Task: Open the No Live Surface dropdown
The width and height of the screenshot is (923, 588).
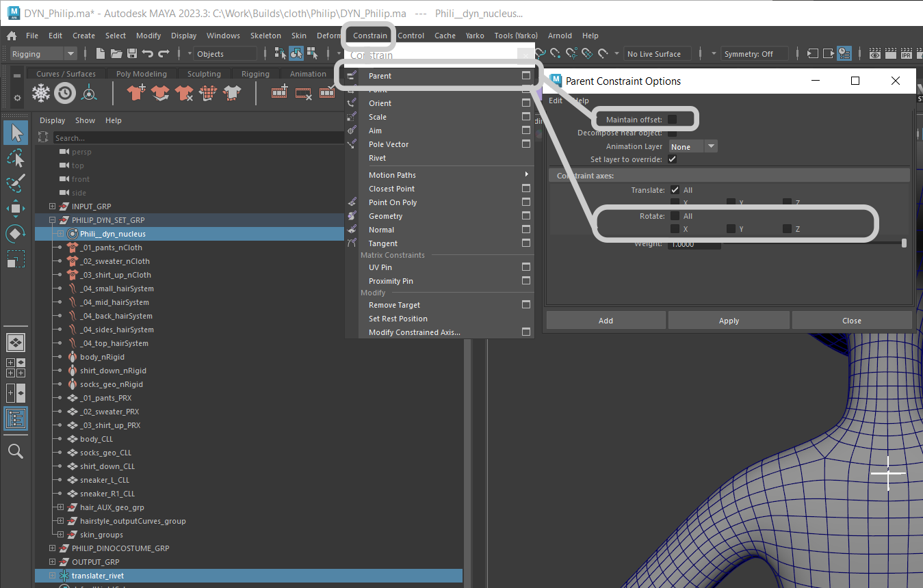Action: [658, 54]
